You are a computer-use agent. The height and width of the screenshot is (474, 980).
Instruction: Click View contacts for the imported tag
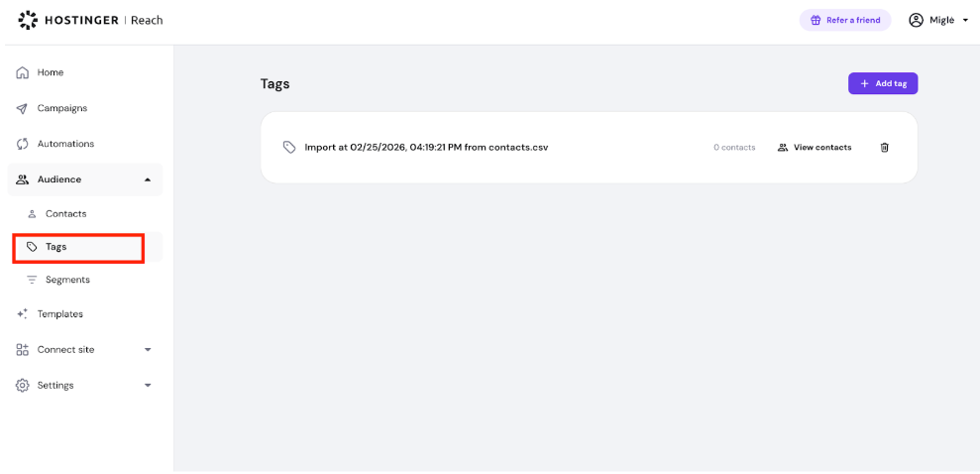[814, 148]
